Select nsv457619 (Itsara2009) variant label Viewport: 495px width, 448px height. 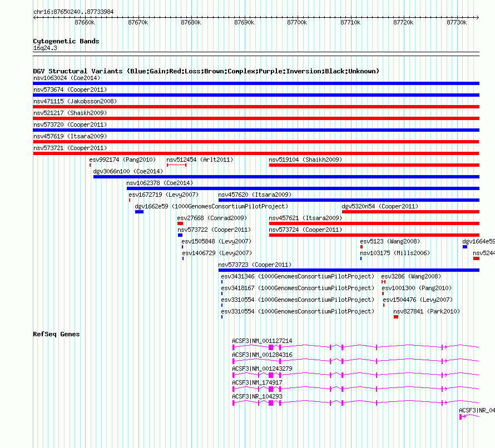70,136
